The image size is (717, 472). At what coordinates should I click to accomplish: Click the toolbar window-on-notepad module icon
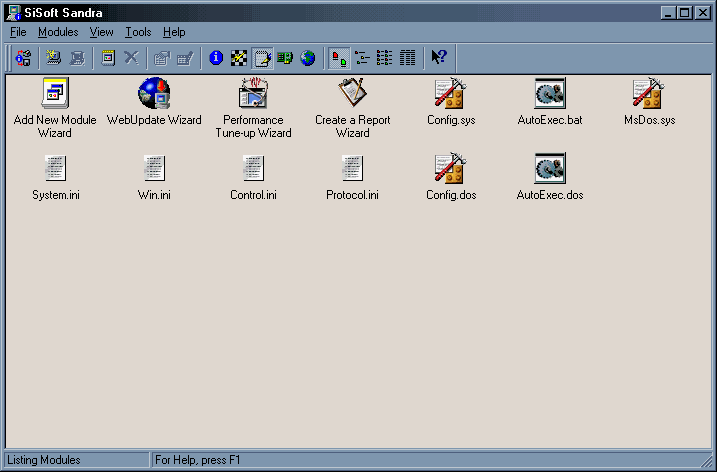(x=108, y=58)
